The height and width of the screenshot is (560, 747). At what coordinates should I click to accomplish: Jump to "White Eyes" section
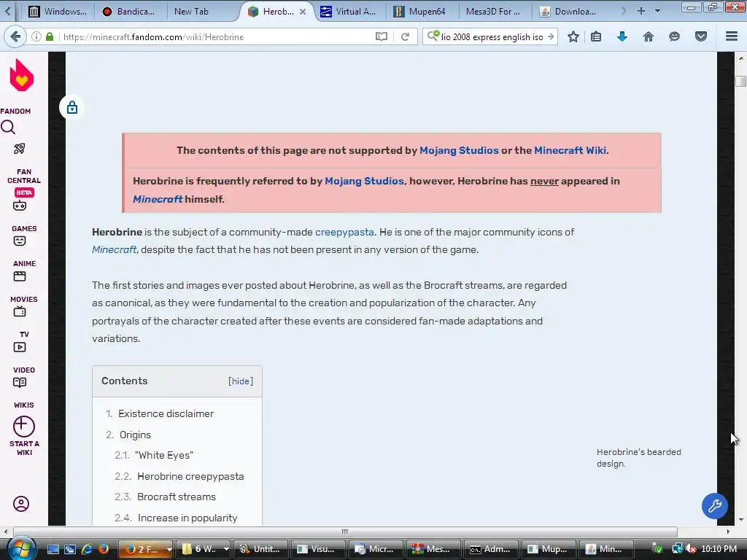pyautogui.click(x=164, y=455)
